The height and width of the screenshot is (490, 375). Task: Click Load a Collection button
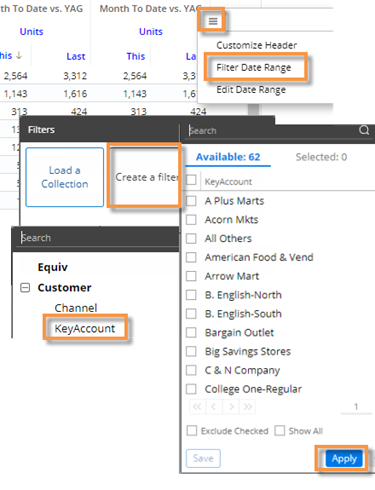[65, 177]
